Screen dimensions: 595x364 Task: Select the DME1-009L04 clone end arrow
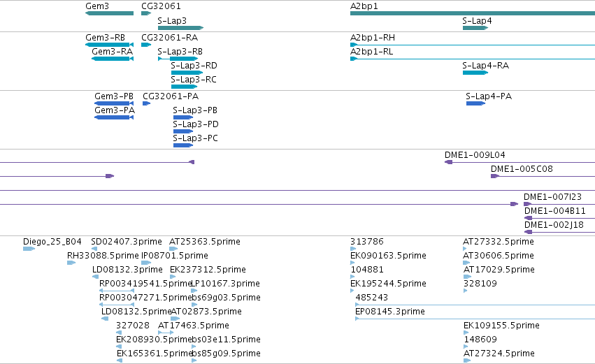[x=449, y=162]
